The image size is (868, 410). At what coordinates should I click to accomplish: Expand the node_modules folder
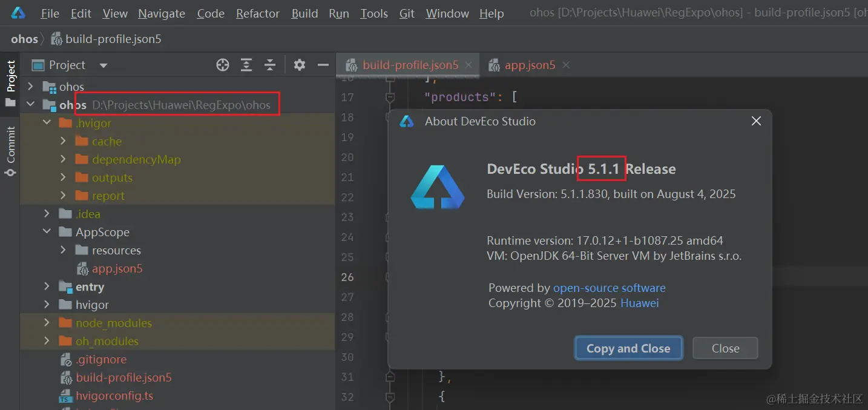(47, 323)
